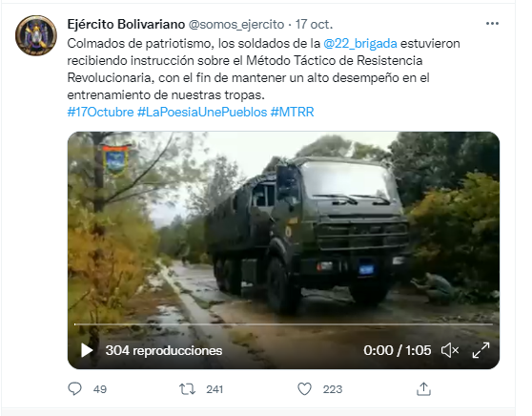Unmute the video using the speaker icon
Screen dimensions: 532x416
pos(450,350)
